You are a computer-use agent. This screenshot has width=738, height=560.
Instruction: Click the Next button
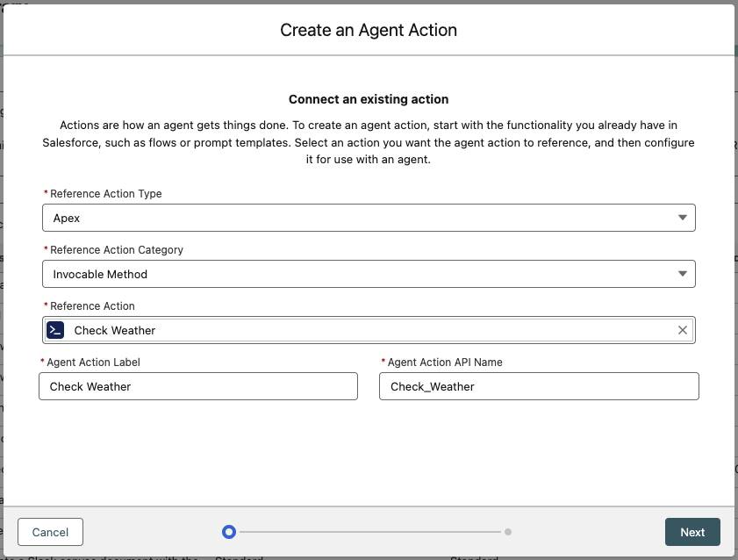(x=692, y=532)
